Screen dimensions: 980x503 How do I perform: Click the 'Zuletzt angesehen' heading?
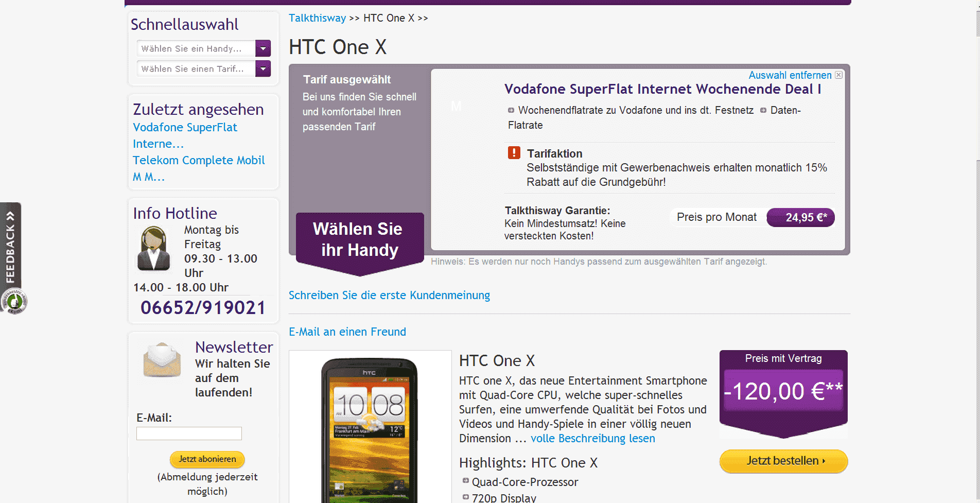[x=198, y=110]
